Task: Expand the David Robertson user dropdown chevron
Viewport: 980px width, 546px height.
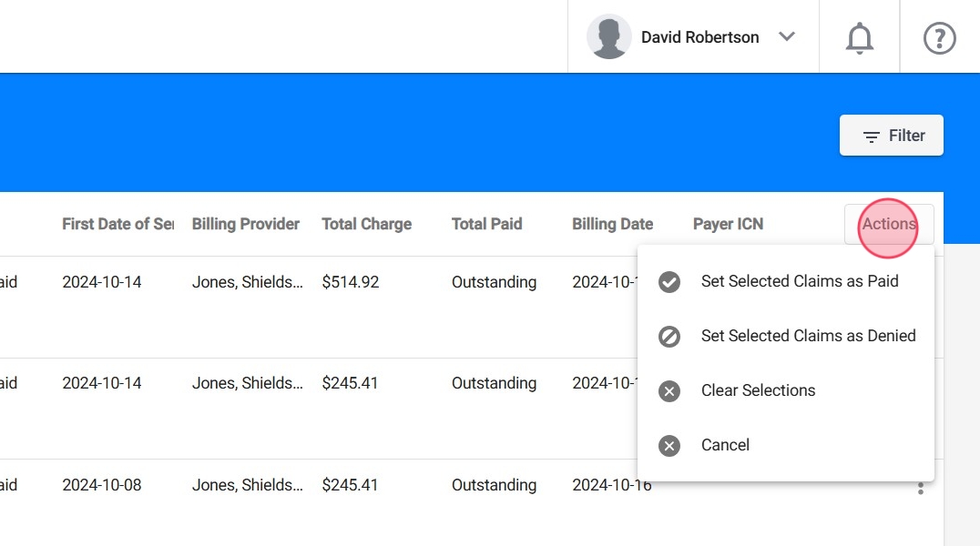Action: 787,37
